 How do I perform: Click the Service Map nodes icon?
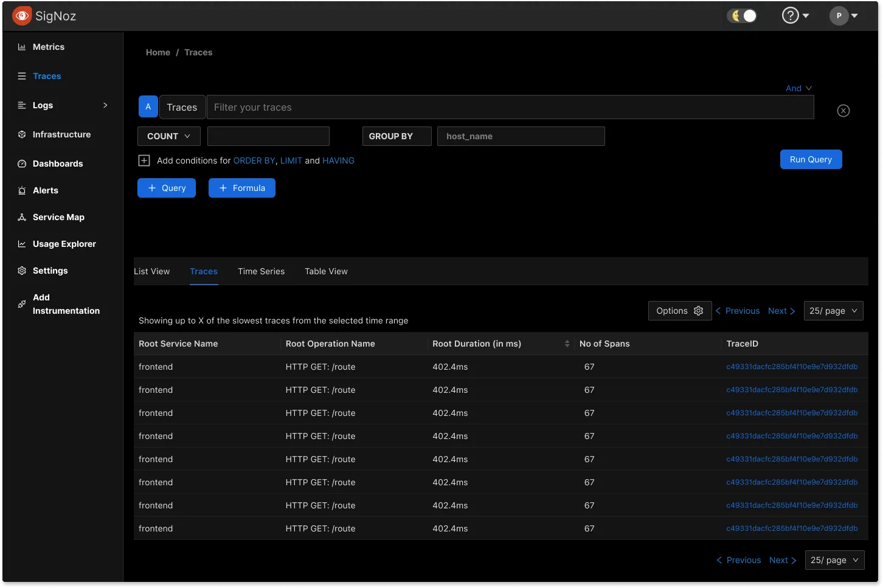pyautogui.click(x=22, y=217)
